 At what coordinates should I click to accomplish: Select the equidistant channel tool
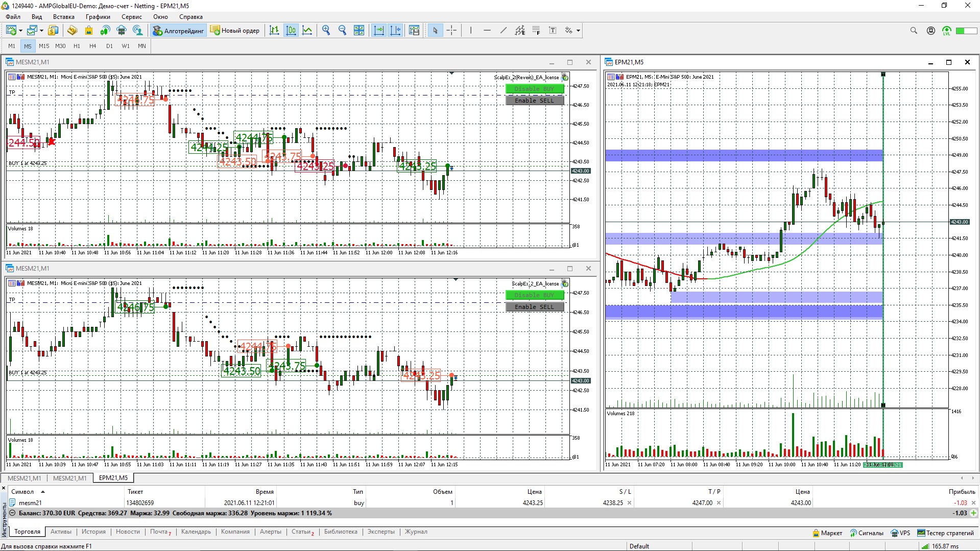[x=520, y=31]
